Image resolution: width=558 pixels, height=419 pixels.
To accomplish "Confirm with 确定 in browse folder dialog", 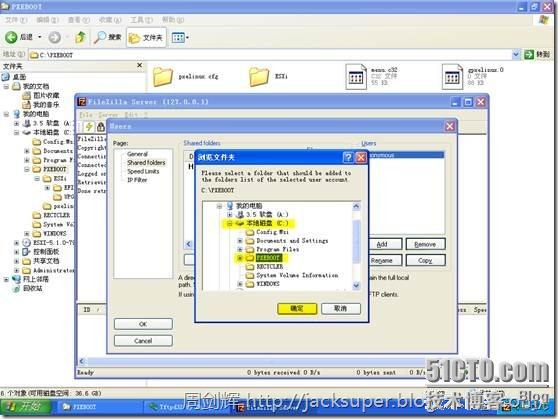I will point(297,308).
